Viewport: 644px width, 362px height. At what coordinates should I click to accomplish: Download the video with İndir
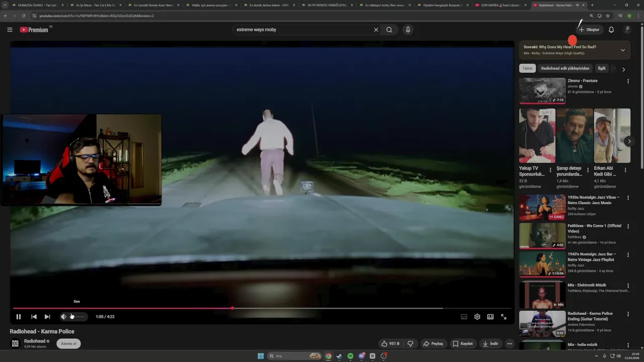click(x=491, y=344)
